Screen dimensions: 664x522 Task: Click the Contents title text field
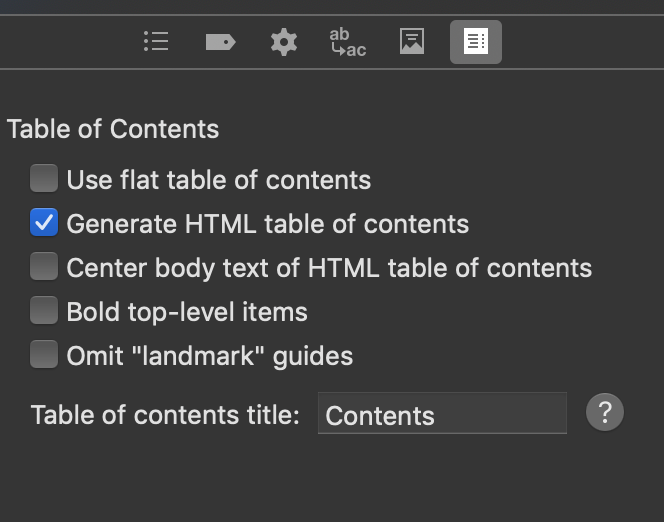click(x=442, y=414)
